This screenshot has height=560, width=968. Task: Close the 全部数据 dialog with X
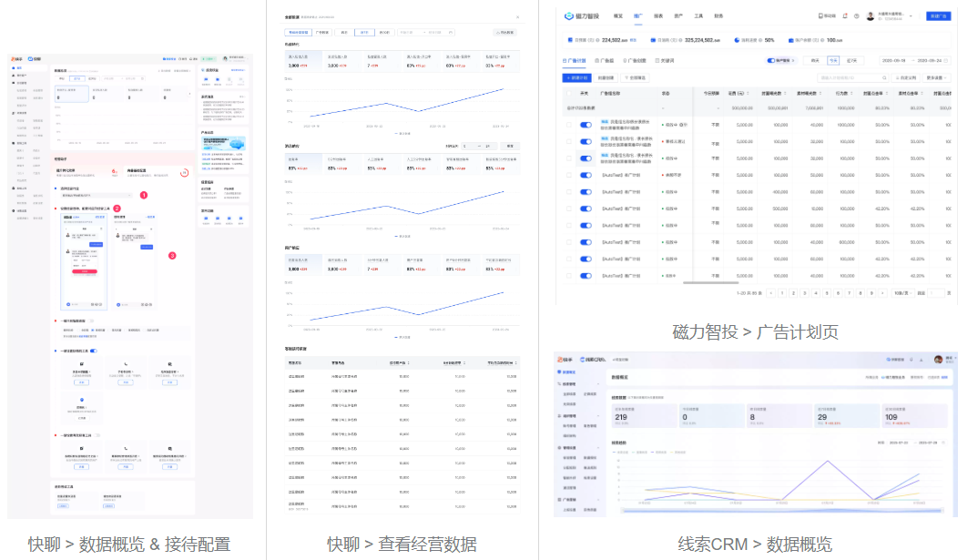pos(517,17)
